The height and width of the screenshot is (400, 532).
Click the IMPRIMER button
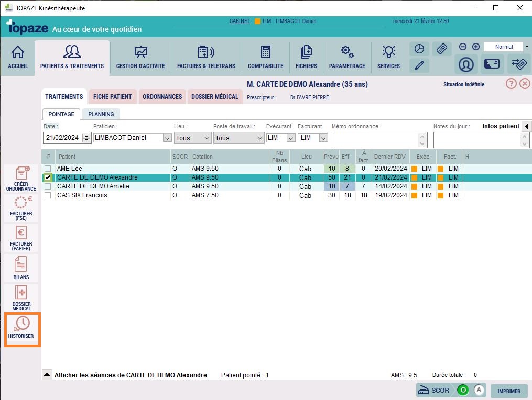click(x=509, y=391)
